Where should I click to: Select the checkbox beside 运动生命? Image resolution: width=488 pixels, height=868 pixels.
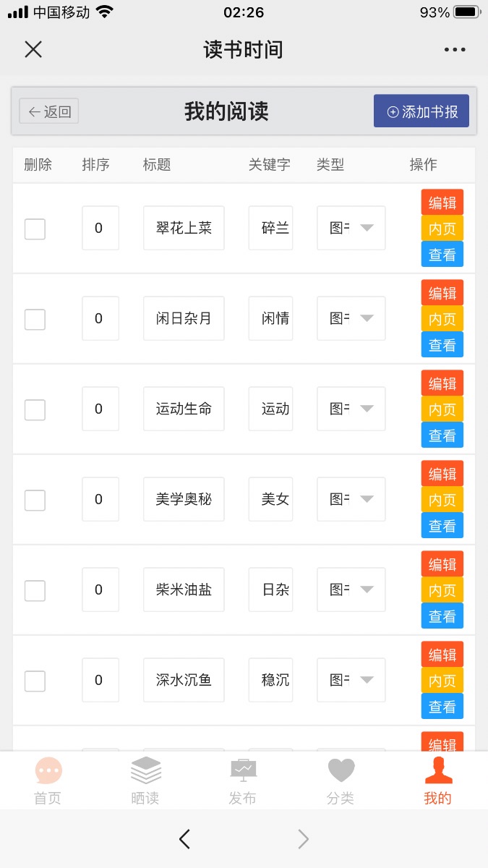[x=35, y=409]
